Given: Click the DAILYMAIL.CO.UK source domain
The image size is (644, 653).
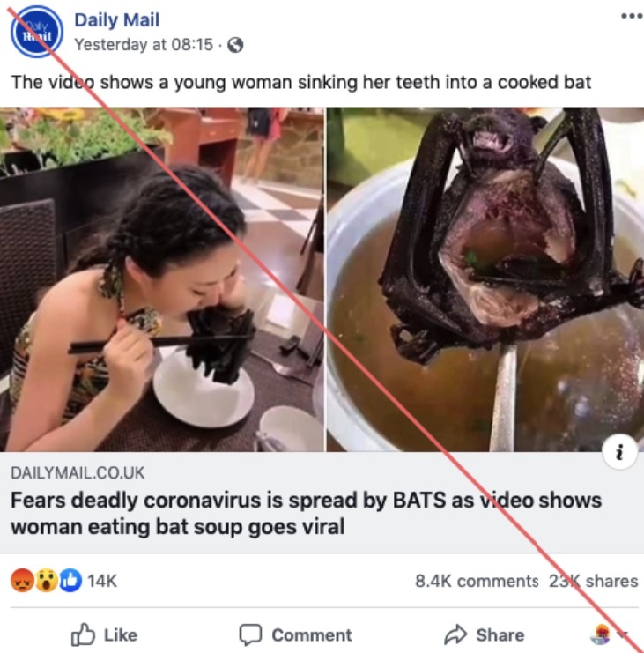Looking at the screenshot, I should [78, 473].
